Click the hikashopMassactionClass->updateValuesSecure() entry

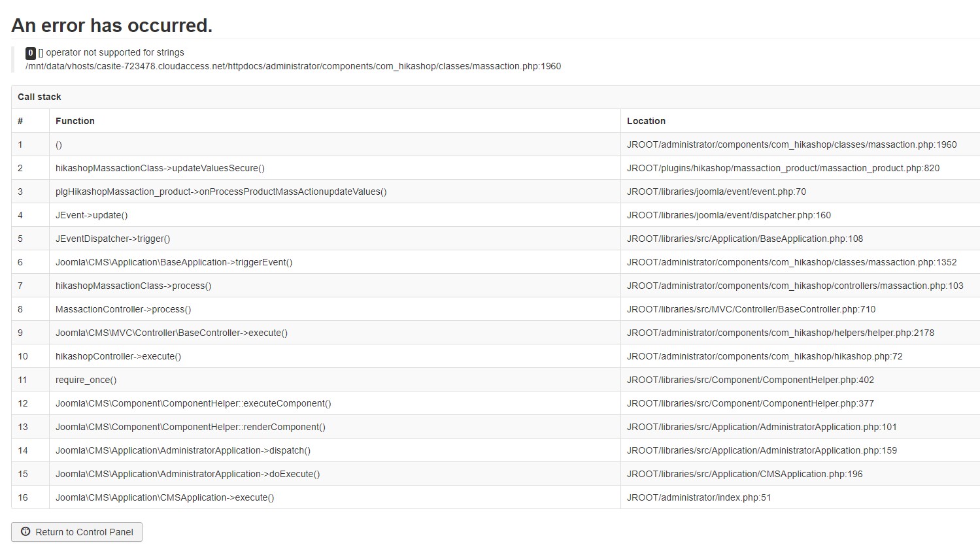pos(160,168)
